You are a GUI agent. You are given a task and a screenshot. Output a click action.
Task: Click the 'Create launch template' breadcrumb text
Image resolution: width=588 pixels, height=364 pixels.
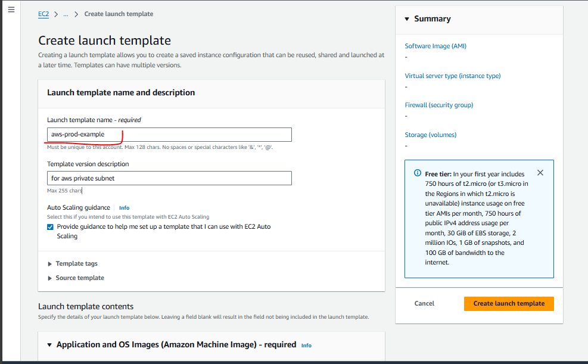(119, 14)
